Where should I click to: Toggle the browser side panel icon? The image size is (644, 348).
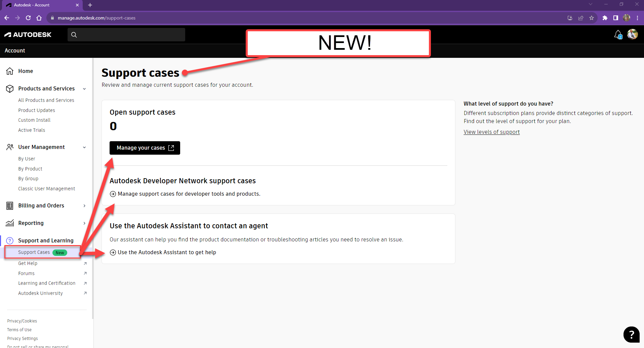pyautogui.click(x=615, y=18)
